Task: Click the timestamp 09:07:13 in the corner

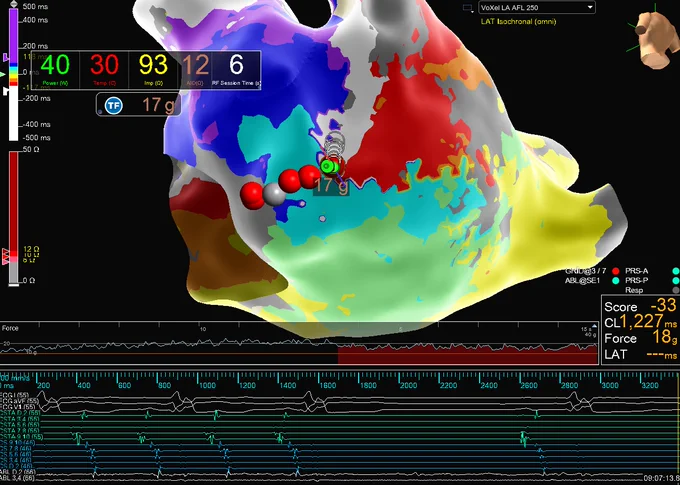Action: click(661, 478)
